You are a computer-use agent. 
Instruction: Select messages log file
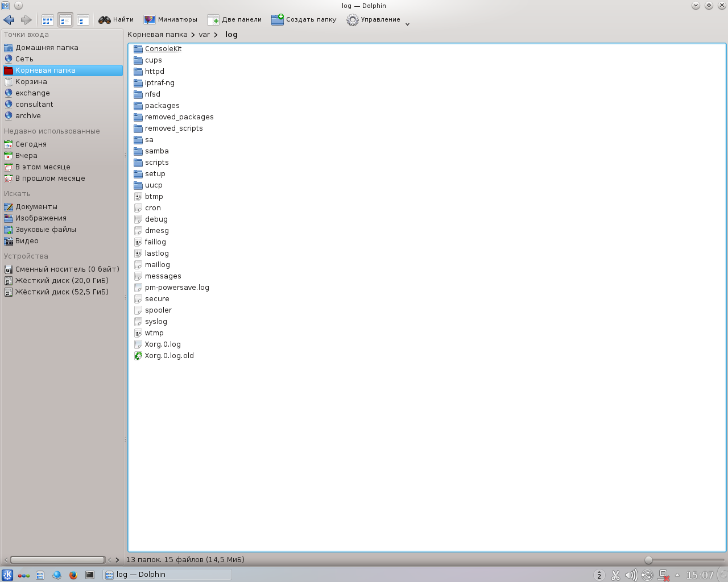click(158, 276)
